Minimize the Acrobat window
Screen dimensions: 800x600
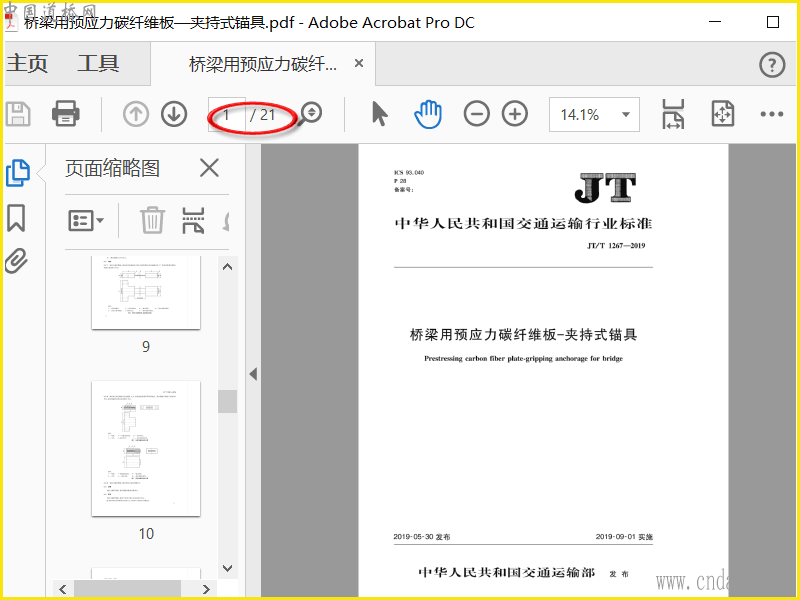[715, 22]
